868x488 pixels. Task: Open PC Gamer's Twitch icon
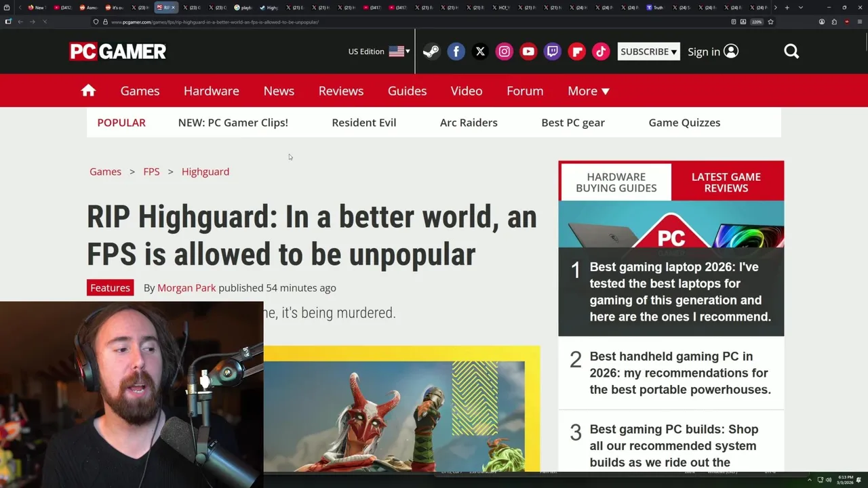click(x=553, y=52)
